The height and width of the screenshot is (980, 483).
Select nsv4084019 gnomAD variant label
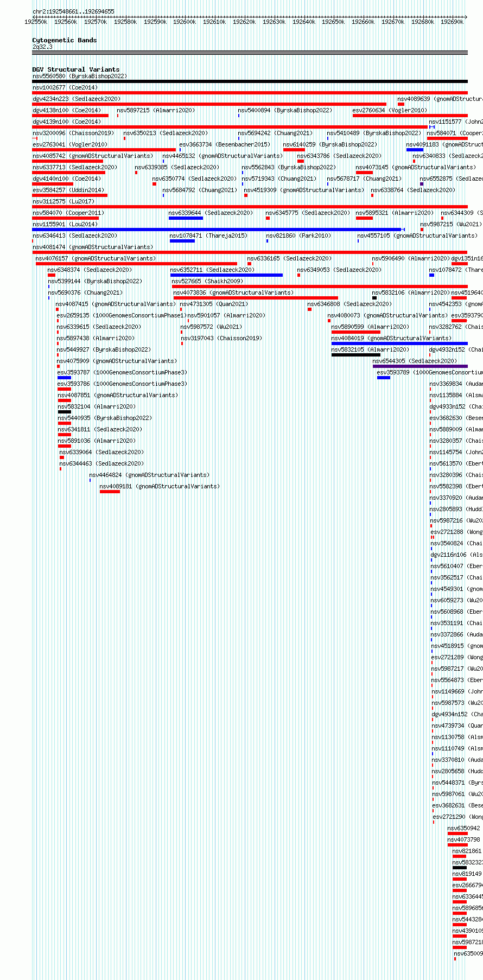(x=391, y=338)
